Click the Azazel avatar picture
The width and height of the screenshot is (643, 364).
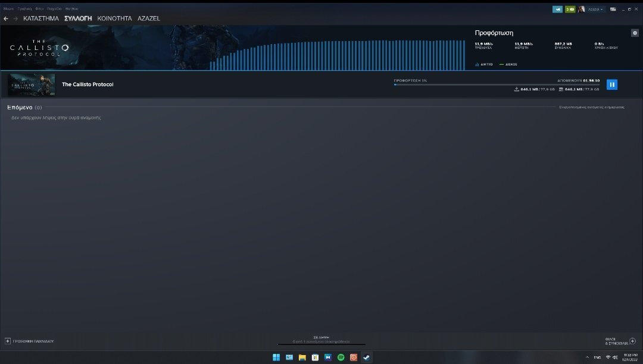pos(581,9)
